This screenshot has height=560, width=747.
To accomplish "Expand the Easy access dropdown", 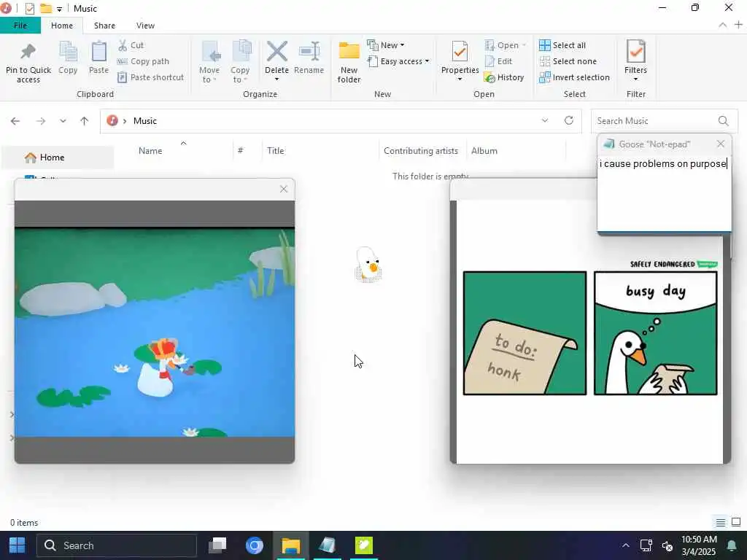I will point(399,61).
